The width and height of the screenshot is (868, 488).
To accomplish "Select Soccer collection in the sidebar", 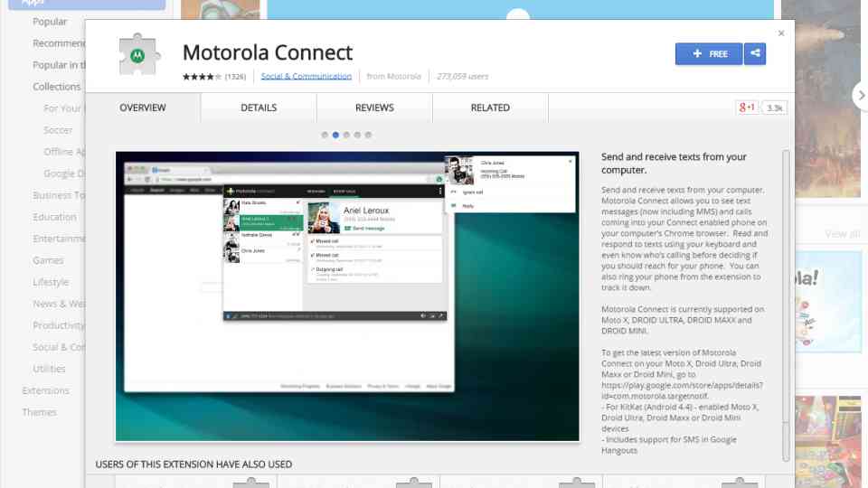I will click(58, 130).
